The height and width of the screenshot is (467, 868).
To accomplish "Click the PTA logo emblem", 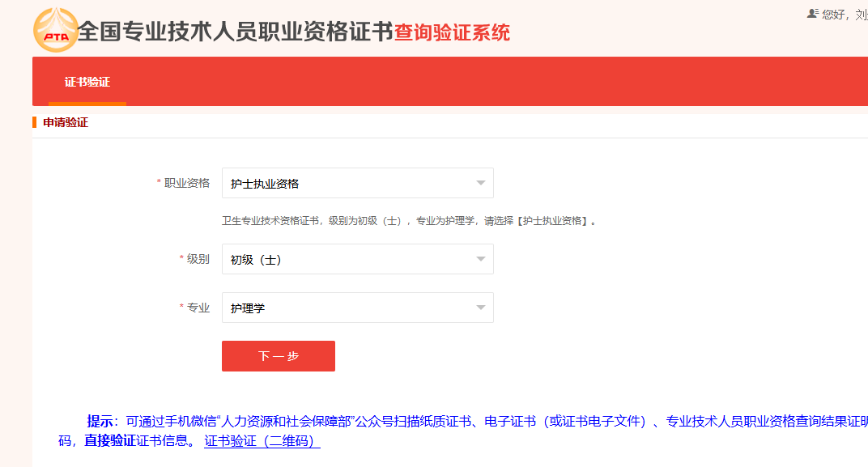I will point(55,31).
